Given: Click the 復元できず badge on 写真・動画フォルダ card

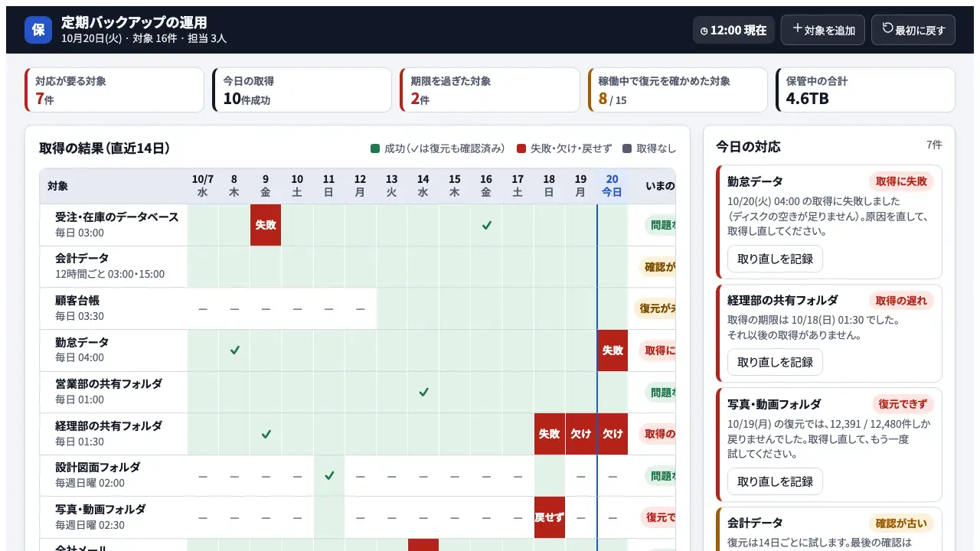Looking at the screenshot, I should point(903,404).
